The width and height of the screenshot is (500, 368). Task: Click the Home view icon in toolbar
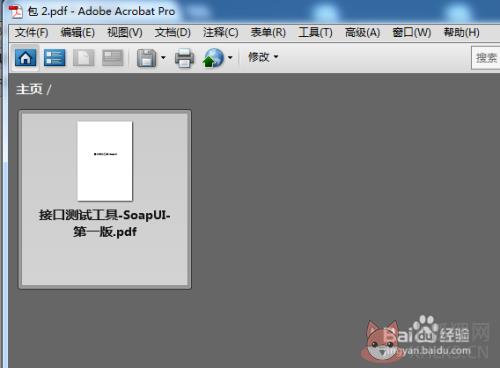point(26,58)
